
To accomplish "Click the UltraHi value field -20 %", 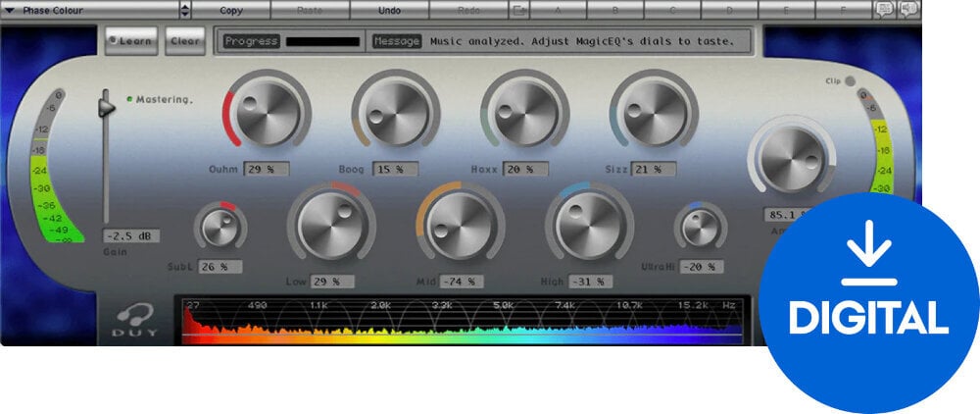I will (x=702, y=267).
